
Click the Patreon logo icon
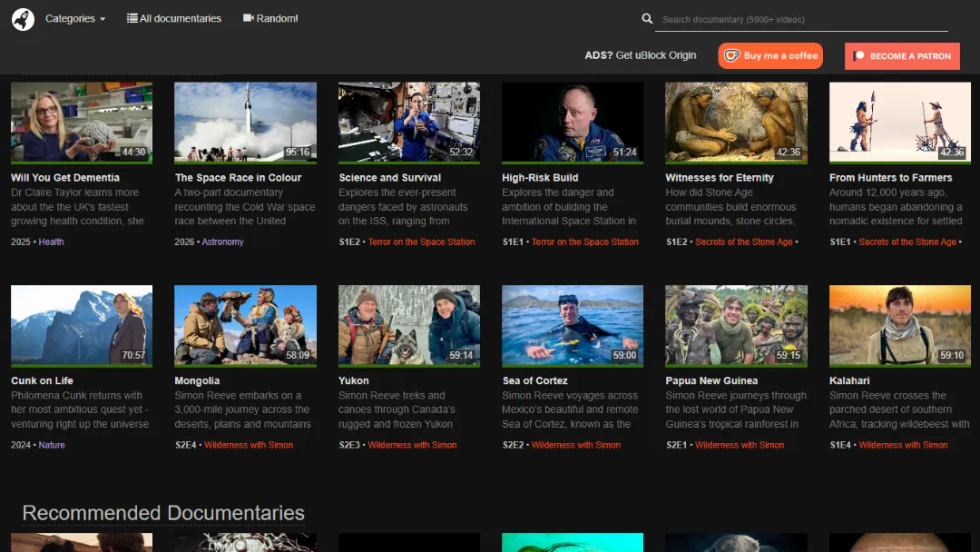coord(859,55)
